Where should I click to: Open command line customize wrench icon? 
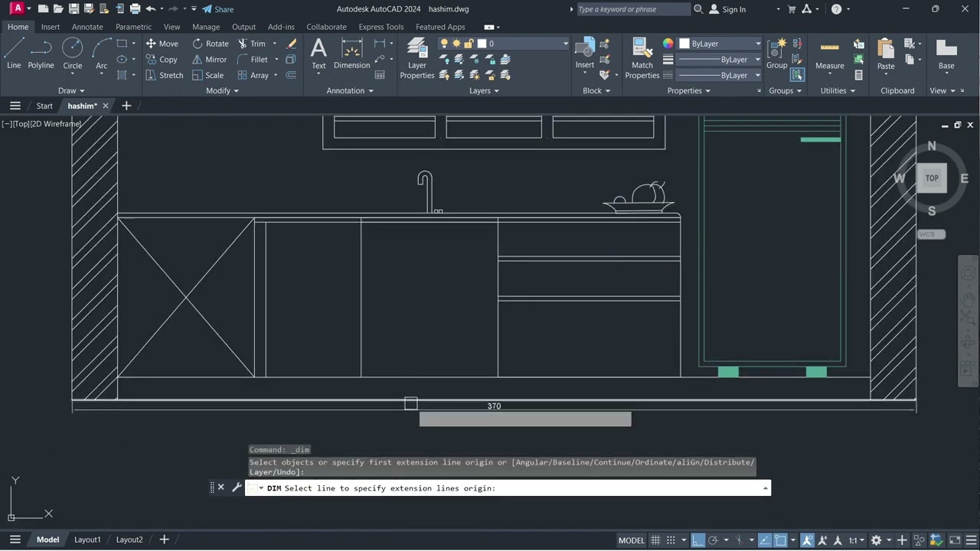pyautogui.click(x=237, y=487)
